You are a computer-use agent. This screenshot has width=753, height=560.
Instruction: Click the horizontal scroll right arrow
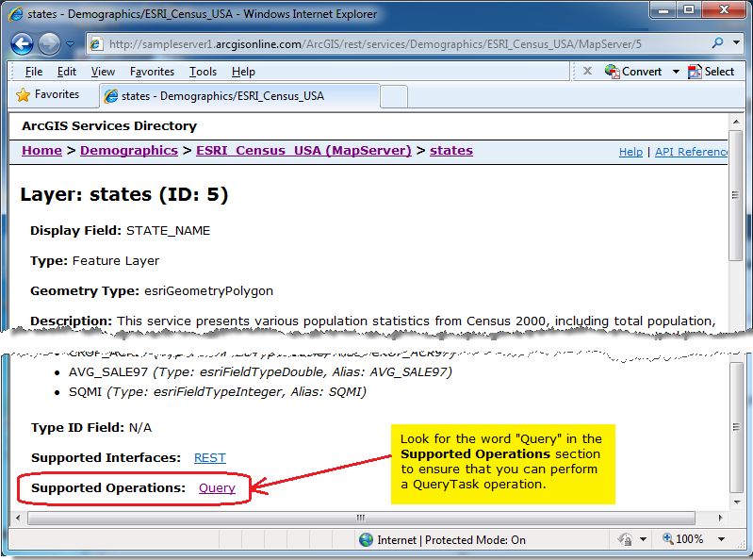(720, 518)
